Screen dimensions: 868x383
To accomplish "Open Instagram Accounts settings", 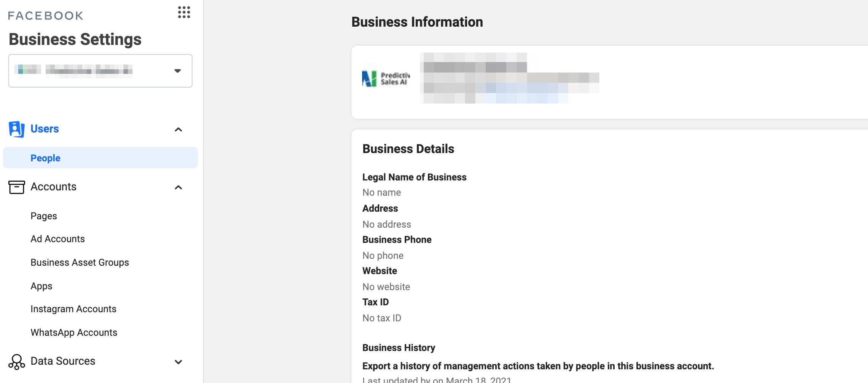I will pos(73,309).
